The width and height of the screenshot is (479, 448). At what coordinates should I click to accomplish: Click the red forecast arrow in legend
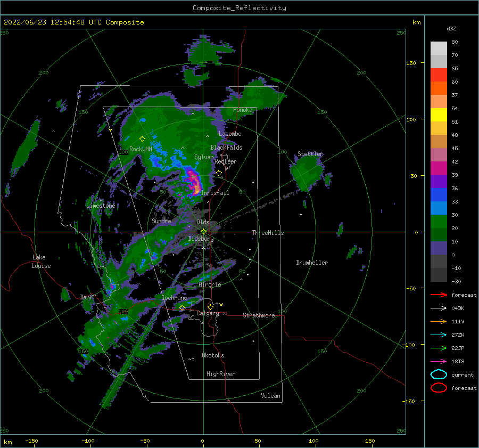pyautogui.click(x=439, y=295)
